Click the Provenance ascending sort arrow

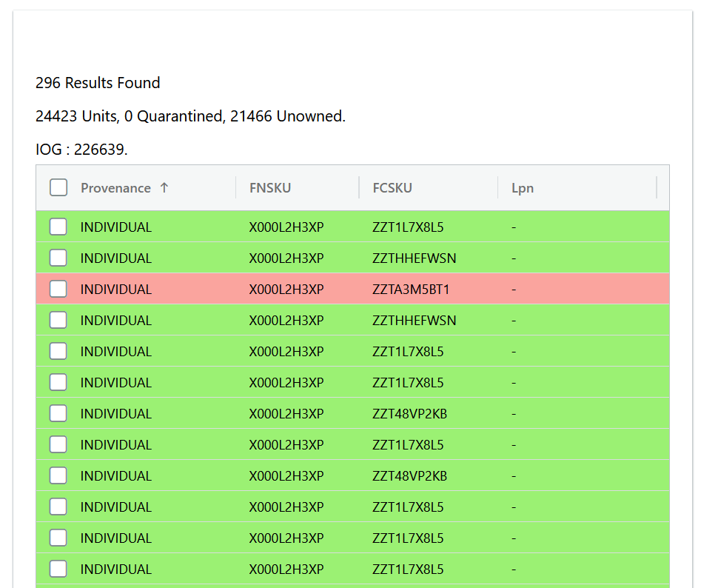tap(164, 188)
